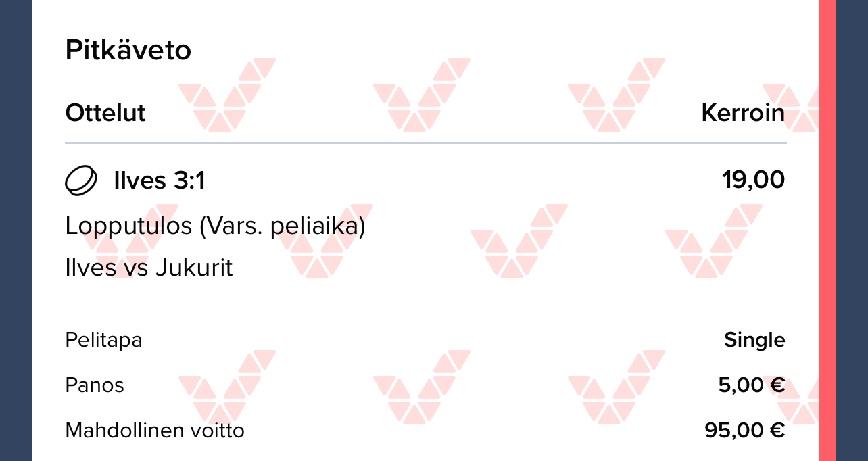Open the Ilves 3:1 selection
The width and height of the screenshot is (868, 461).
160,181
